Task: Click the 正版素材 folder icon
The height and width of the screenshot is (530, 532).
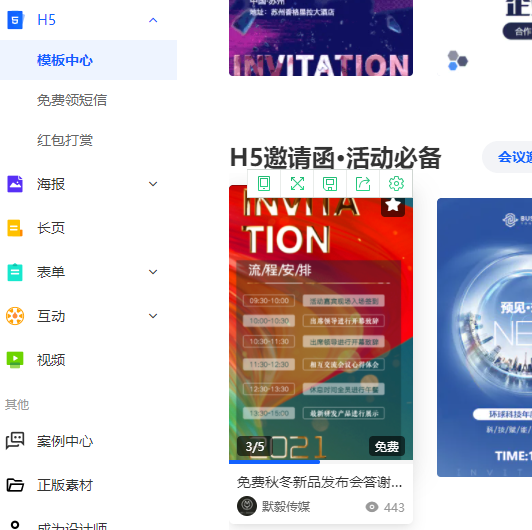Action: pos(15,485)
